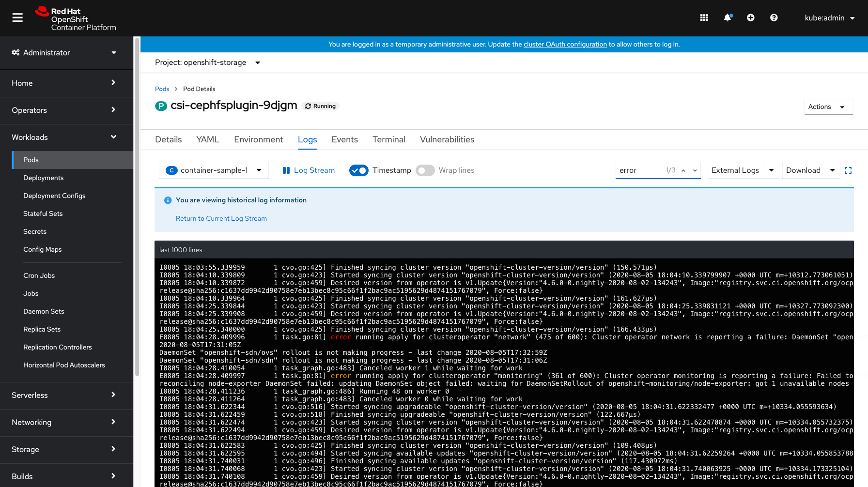Screen dimensions: 868x487
Task: Click the Administrator perspective cog icon
Action: click(x=15, y=52)
